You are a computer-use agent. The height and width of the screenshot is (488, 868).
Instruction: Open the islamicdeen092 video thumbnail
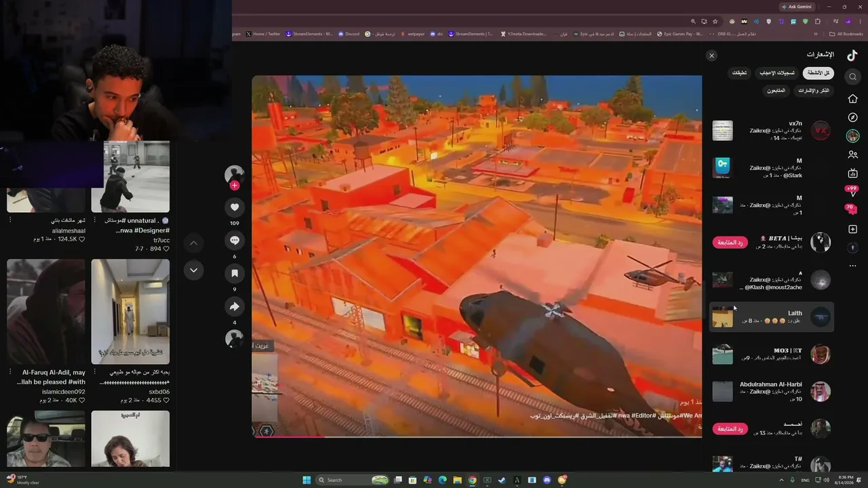46,312
